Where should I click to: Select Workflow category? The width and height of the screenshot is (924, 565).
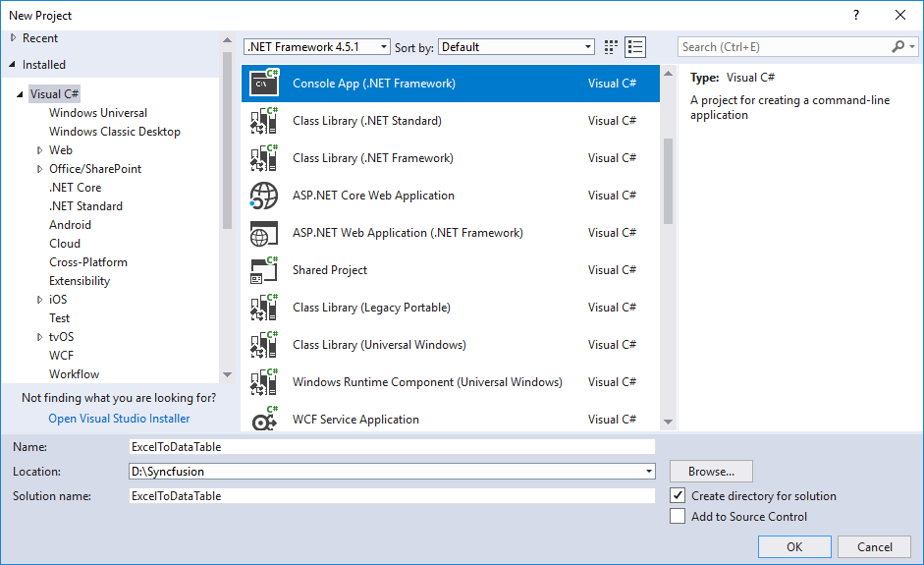[75, 374]
